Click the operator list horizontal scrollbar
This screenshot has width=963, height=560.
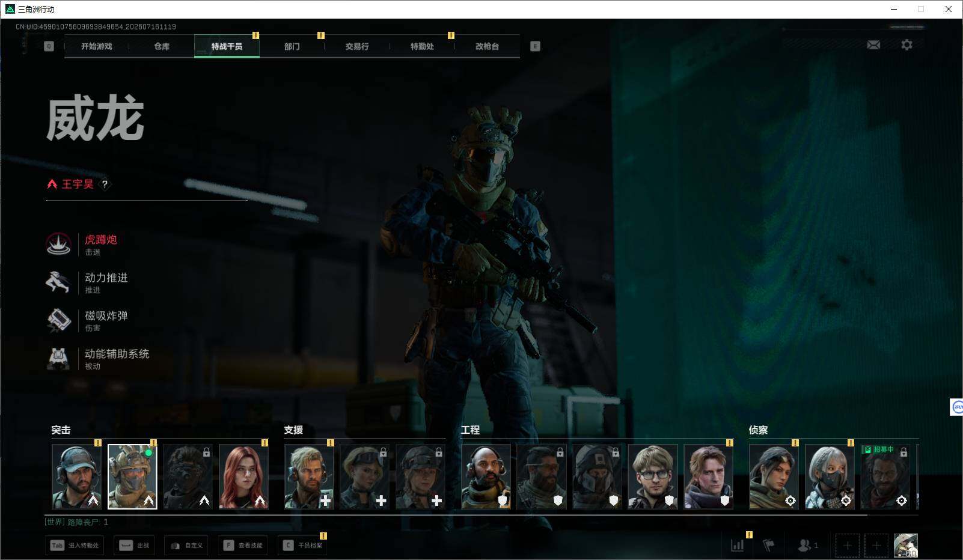click(x=456, y=515)
